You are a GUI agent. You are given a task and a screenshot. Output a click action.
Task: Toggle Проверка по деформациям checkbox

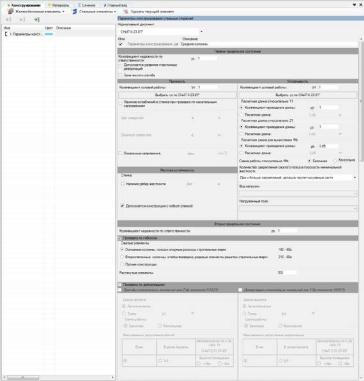pos(120,285)
